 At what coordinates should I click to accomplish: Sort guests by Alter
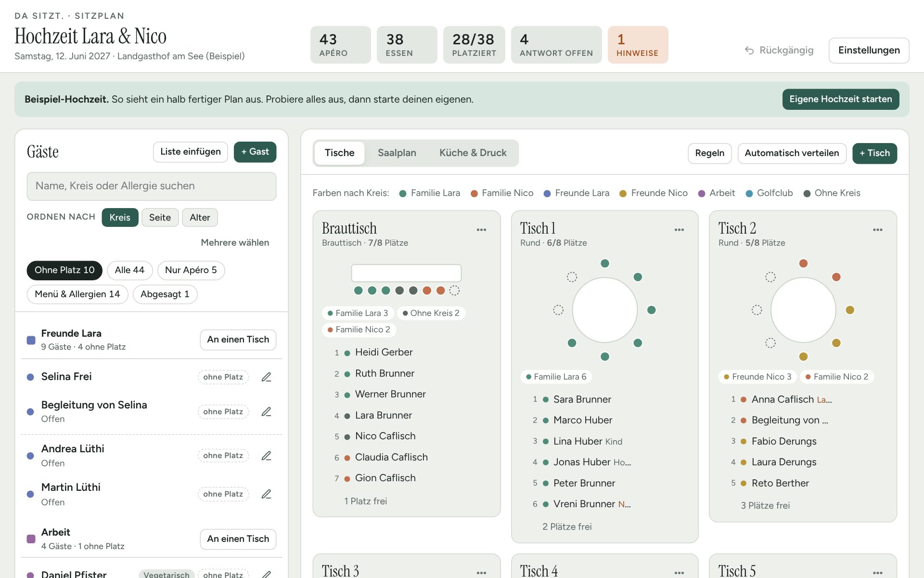200,217
